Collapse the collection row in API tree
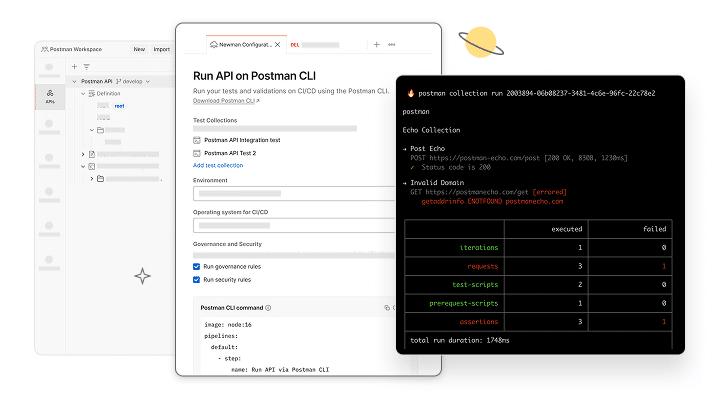The image size is (720, 401). pyautogui.click(x=83, y=166)
